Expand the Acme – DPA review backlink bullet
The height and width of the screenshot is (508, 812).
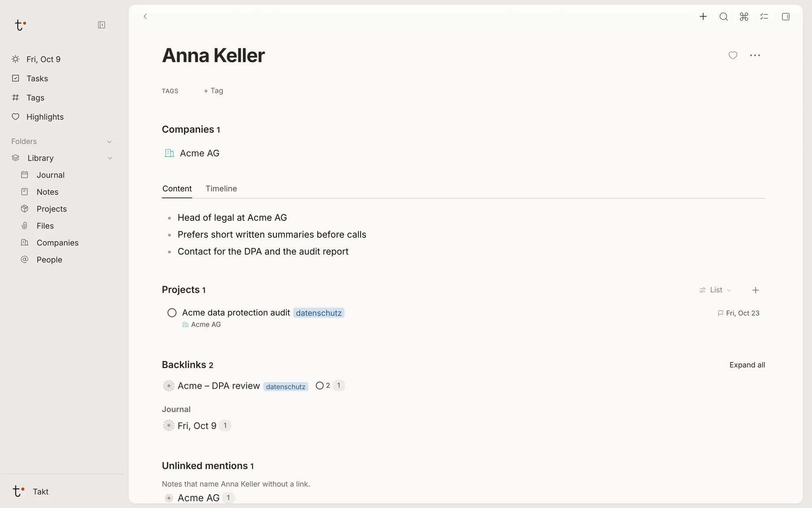tap(168, 386)
